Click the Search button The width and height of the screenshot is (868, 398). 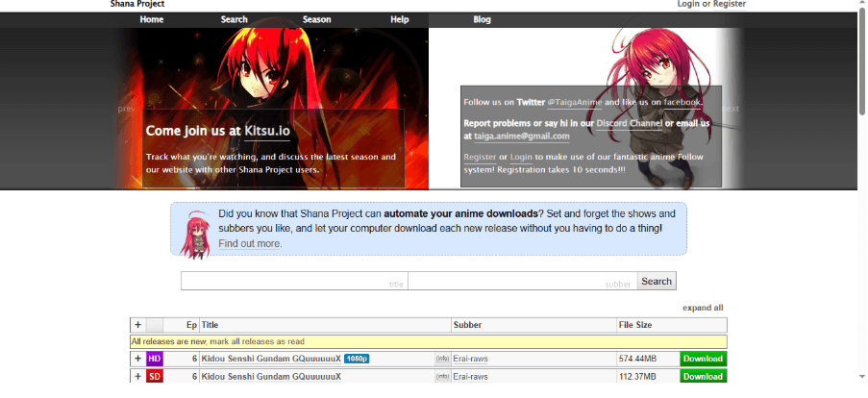pyautogui.click(x=657, y=281)
